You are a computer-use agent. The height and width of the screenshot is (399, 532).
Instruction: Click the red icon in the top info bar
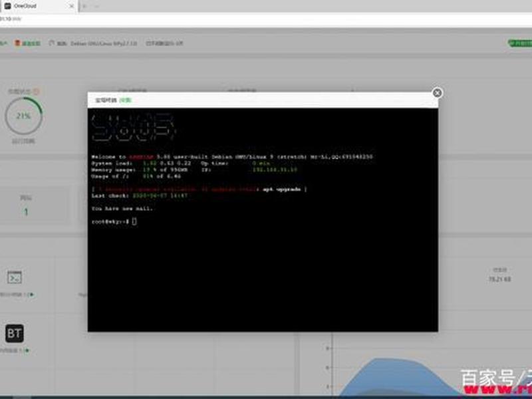coord(17,43)
